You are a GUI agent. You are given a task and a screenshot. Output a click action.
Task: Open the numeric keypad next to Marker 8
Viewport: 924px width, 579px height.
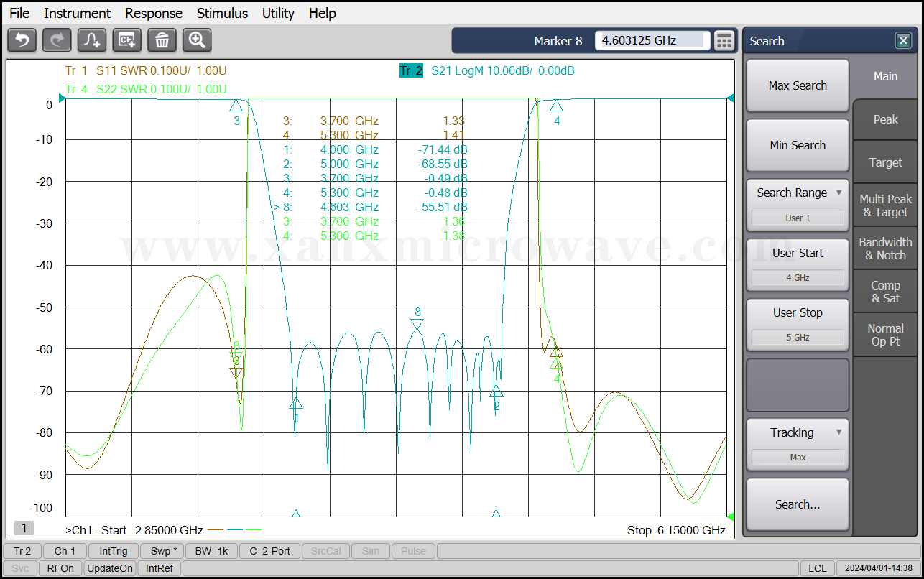pyautogui.click(x=725, y=41)
